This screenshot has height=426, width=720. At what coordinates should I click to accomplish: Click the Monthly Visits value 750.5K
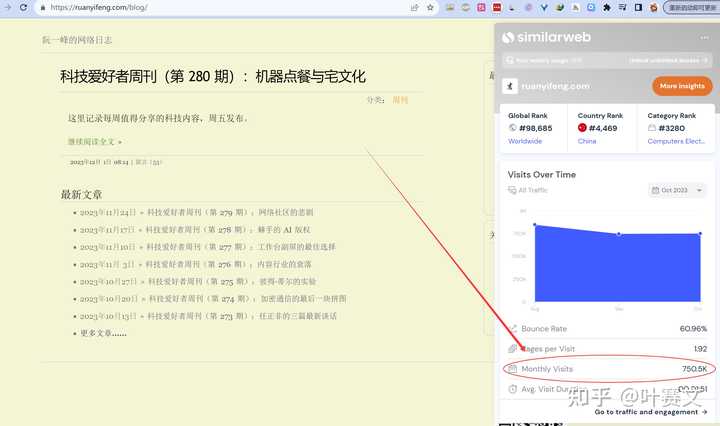coord(694,369)
